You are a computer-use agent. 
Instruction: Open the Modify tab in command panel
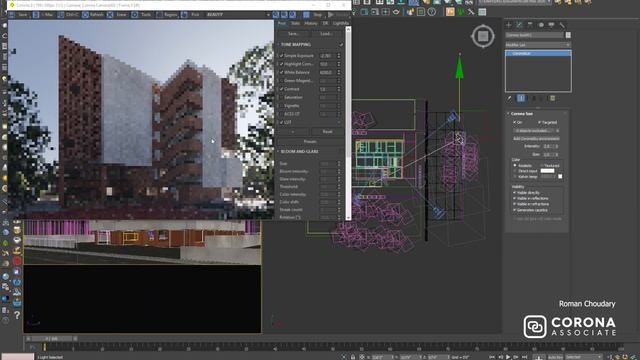point(519,25)
